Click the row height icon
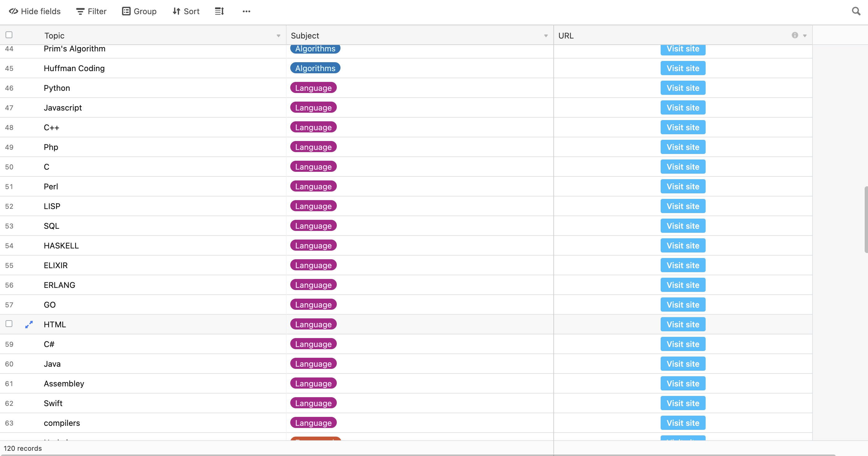The width and height of the screenshot is (868, 456). point(219,11)
